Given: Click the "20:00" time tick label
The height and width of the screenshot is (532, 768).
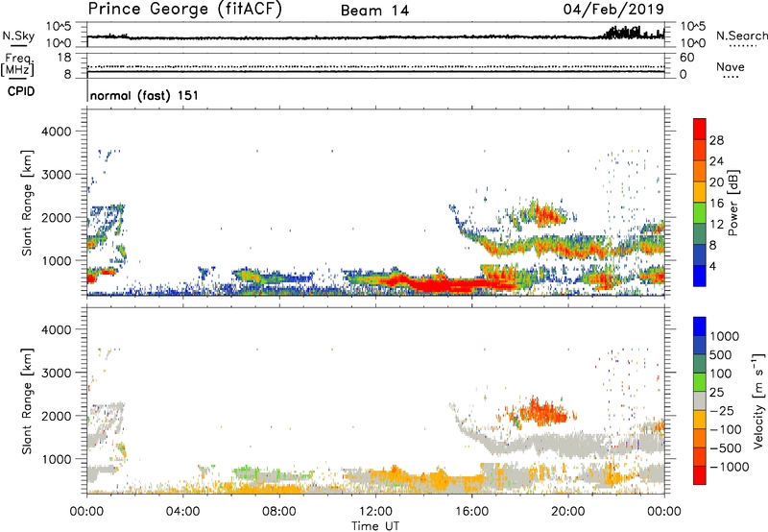Looking at the screenshot, I should [x=568, y=512].
